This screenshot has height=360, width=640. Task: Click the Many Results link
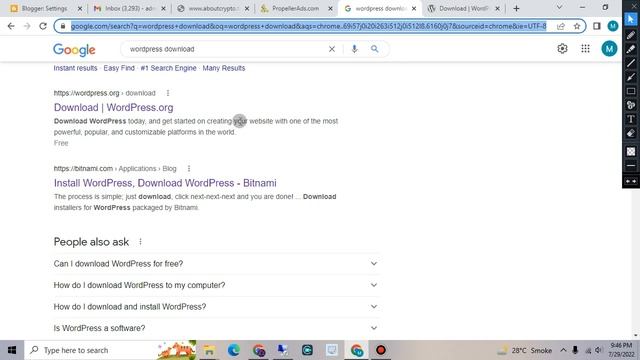pyautogui.click(x=224, y=68)
